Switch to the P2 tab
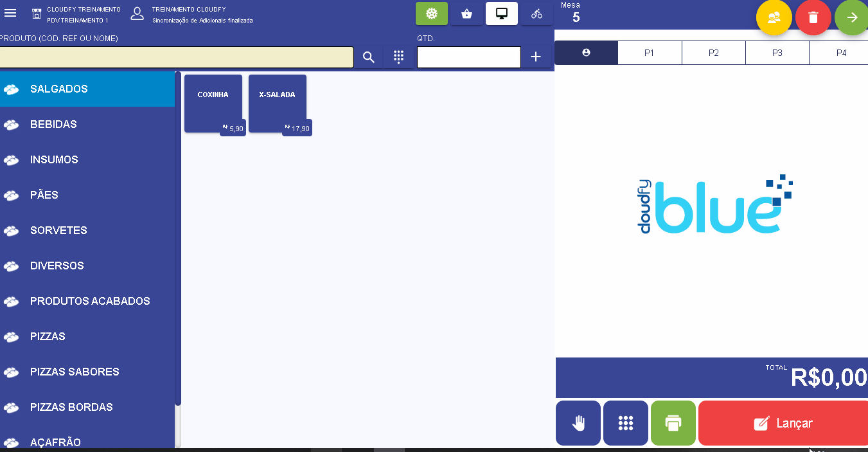The image size is (868, 452). tap(714, 53)
